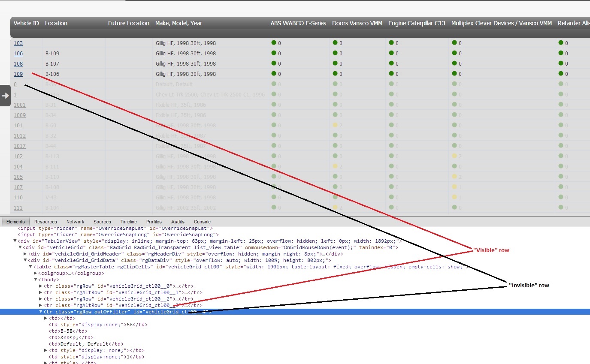Click green Retarder status dot for vehicle 103
This screenshot has height=364, width=590.
coord(560,42)
